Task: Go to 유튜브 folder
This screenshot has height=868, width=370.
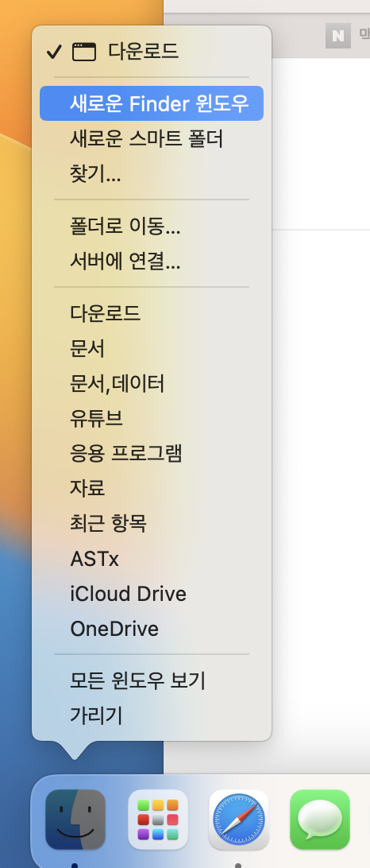Action: 152,418
